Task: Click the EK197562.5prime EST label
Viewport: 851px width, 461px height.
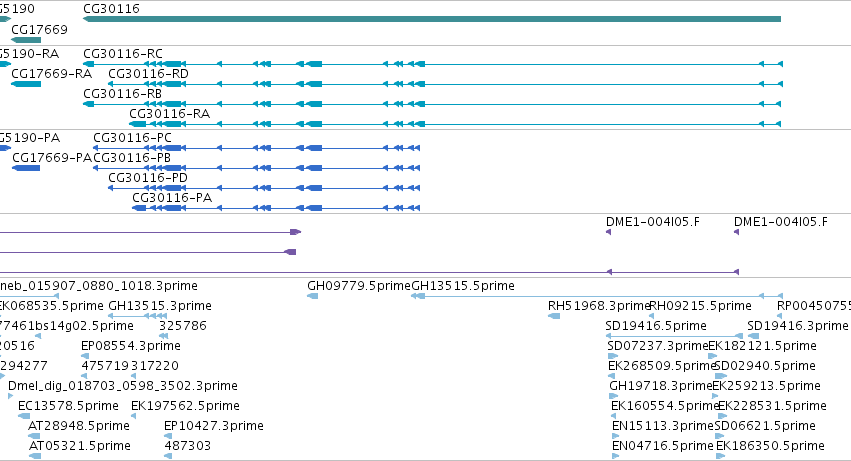Action: click(x=186, y=407)
